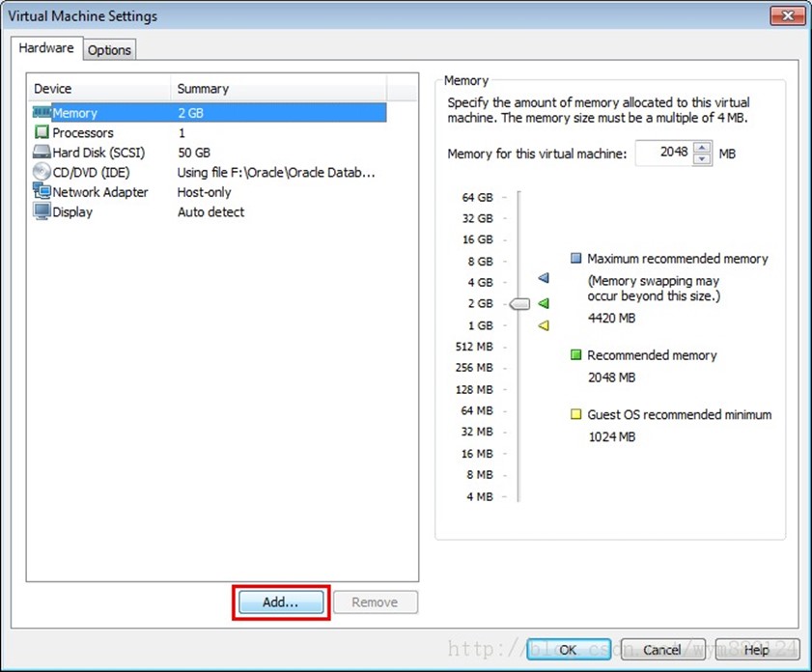
Task: Open the Options tab
Action: 109,50
